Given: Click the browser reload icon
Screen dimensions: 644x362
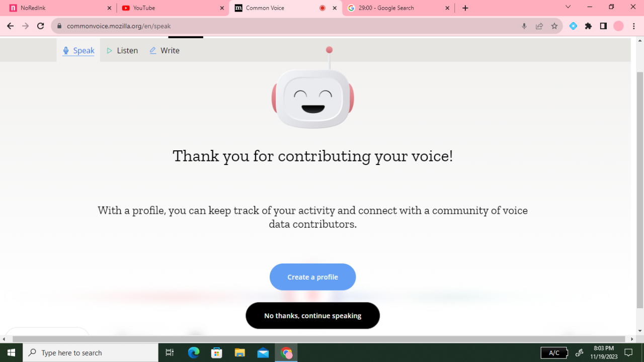Looking at the screenshot, I should pos(41,26).
